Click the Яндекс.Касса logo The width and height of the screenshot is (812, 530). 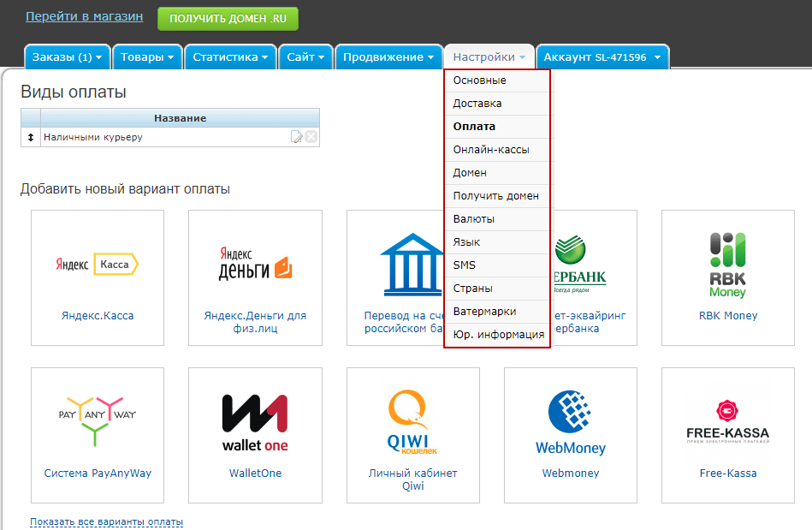tap(98, 265)
